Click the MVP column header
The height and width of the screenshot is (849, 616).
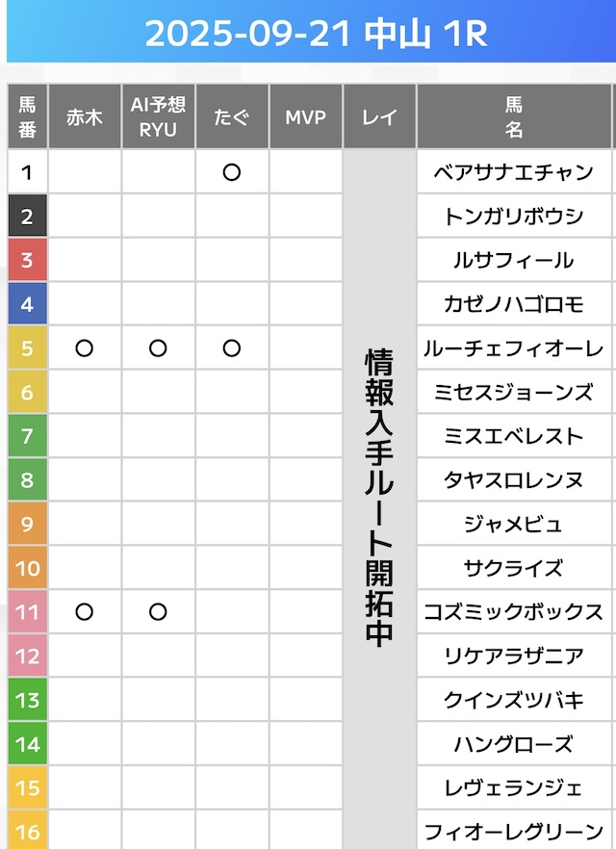[305, 117]
